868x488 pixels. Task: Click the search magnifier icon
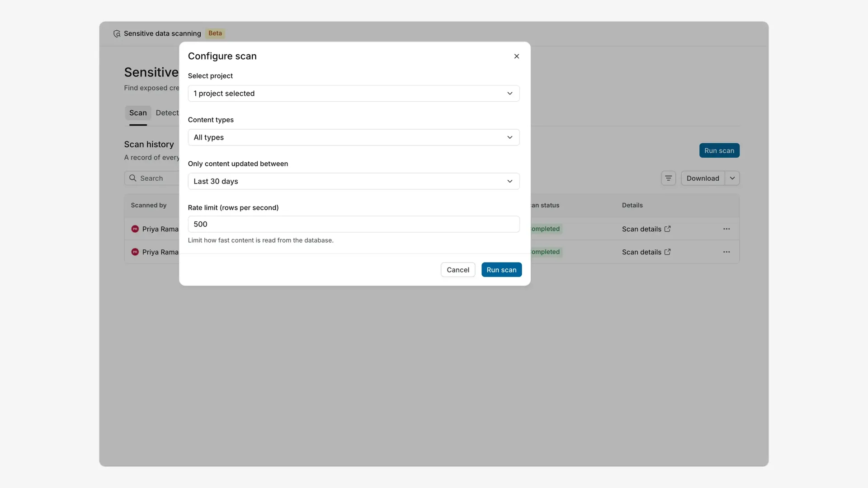click(x=132, y=178)
